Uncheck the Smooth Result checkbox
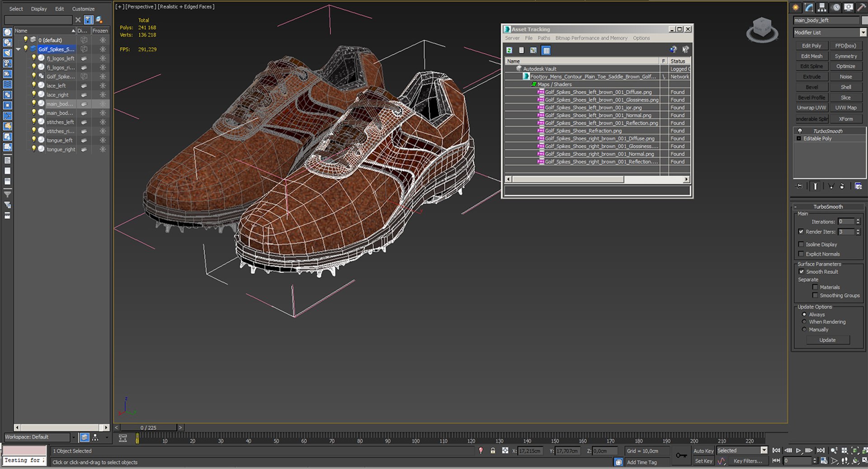Image resolution: width=868 pixels, height=469 pixels. (801, 272)
